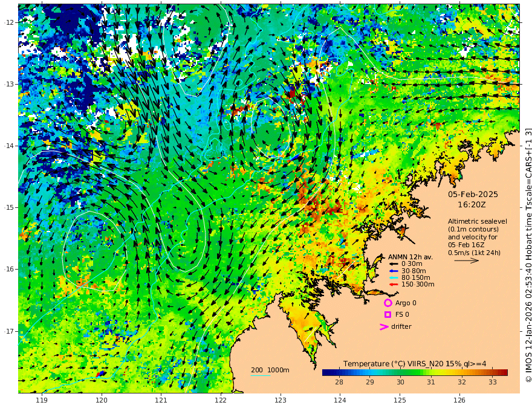Click the latitude axis label -17
Screen dimensions: 532x411
[9, 331]
